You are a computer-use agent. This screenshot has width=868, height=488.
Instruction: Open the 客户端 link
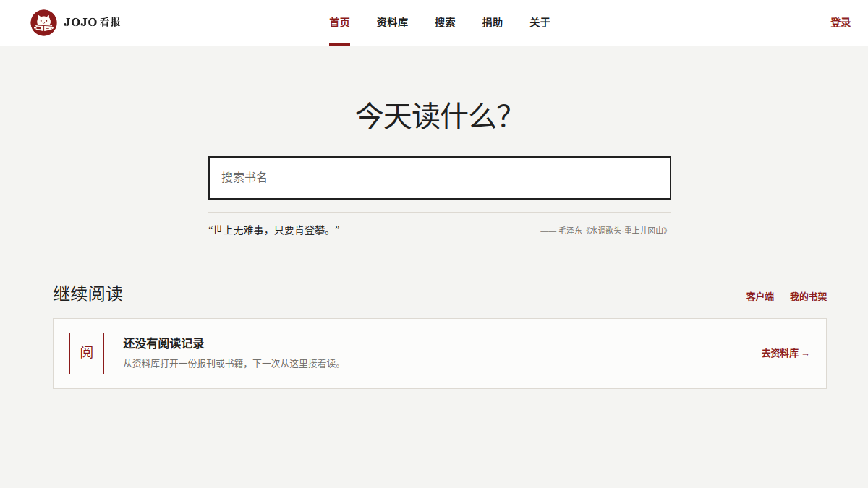(760, 296)
